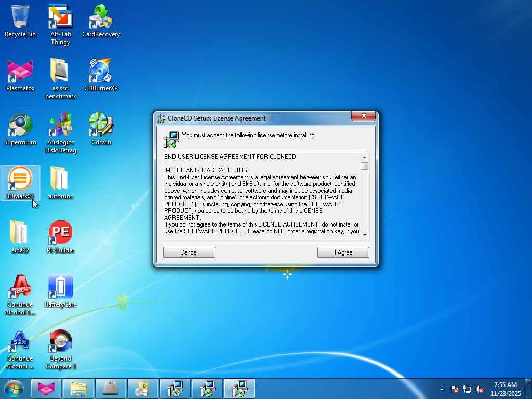Show hidden tray icons arrow
Image resolution: width=532 pixels, height=399 pixels.
[442, 390]
